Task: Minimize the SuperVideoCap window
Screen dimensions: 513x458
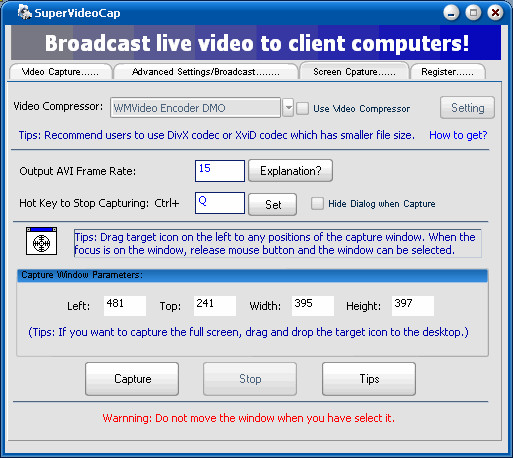Action: tap(451, 13)
